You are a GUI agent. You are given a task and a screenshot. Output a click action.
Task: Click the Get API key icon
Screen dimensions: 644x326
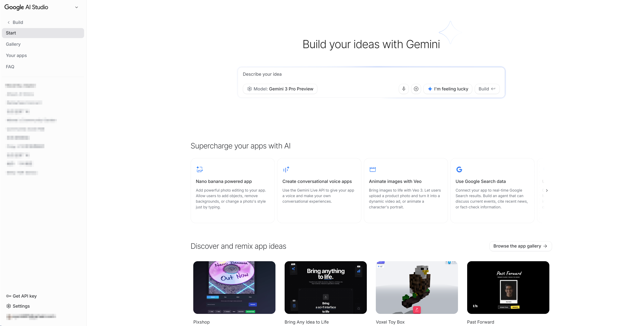(8, 296)
